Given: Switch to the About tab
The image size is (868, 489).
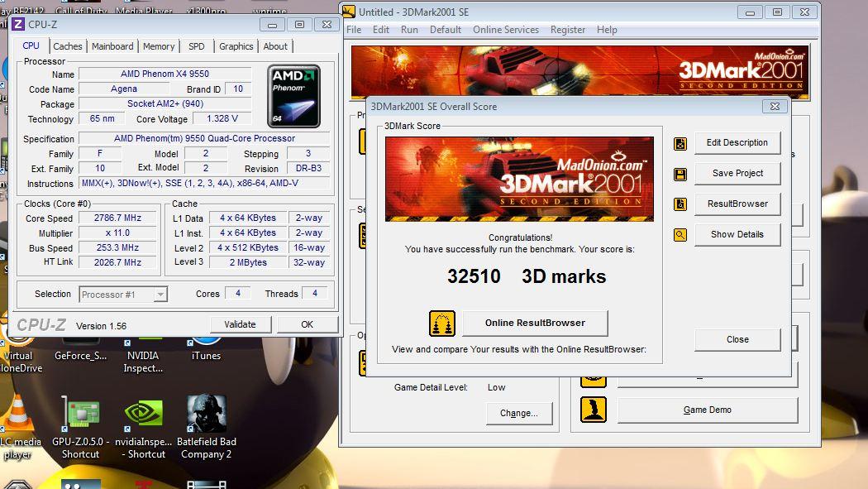Looking at the screenshot, I should [275, 46].
